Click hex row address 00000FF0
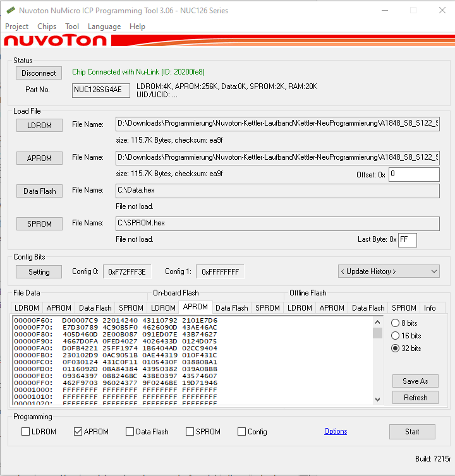Viewport: 455px width, 476px height. coord(33,383)
